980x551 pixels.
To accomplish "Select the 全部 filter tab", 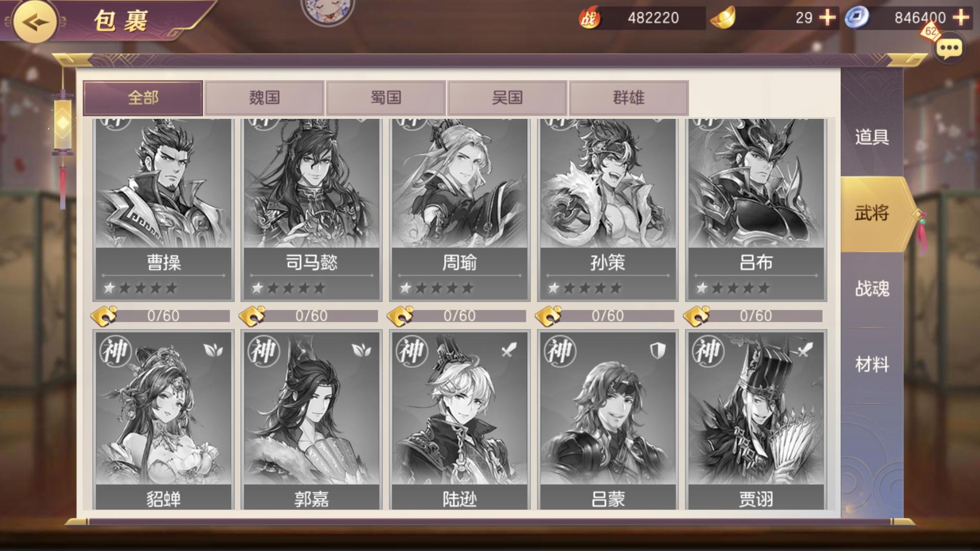I will pyautogui.click(x=143, y=98).
